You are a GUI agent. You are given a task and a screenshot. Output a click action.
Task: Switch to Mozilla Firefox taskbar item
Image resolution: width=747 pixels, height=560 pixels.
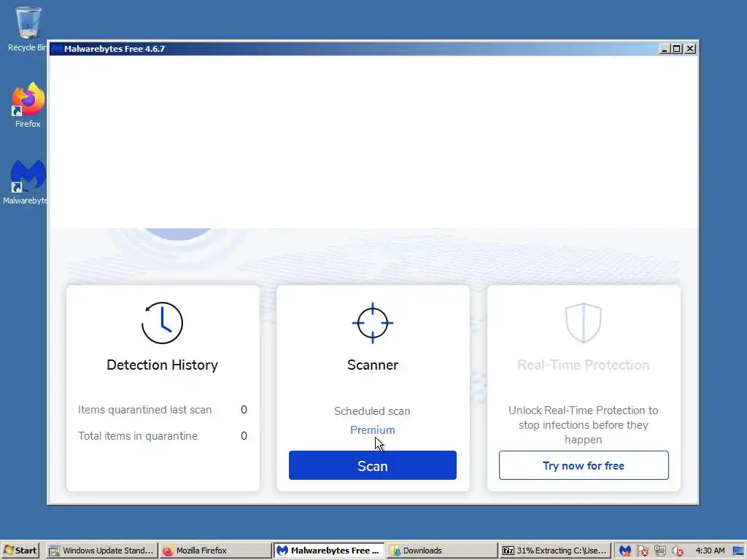pyautogui.click(x=215, y=551)
